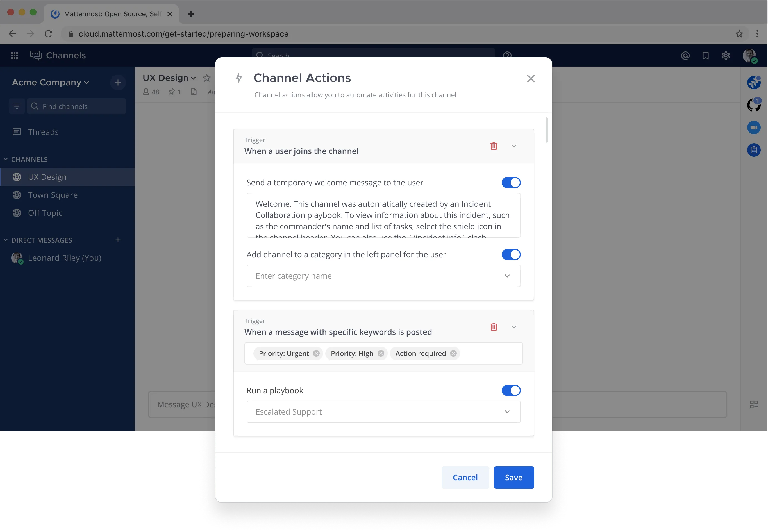Image resolution: width=768 pixels, height=532 pixels.
Task: Open the Off Topic channel
Action: [67, 213]
